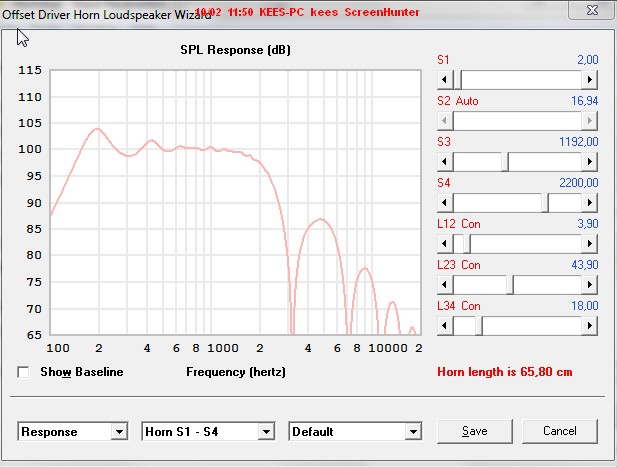This screenshot has height=467, width=617.
Task: Click the S1 slider right arrow
Action: pyautogui.click(x=589, y=80)
